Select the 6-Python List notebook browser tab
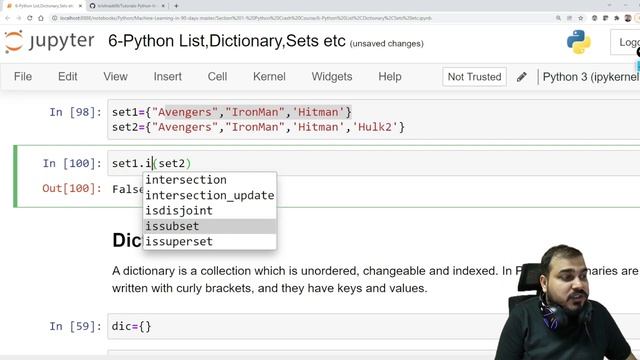Screen dimensions: 640x360 [x=43, y=6]
